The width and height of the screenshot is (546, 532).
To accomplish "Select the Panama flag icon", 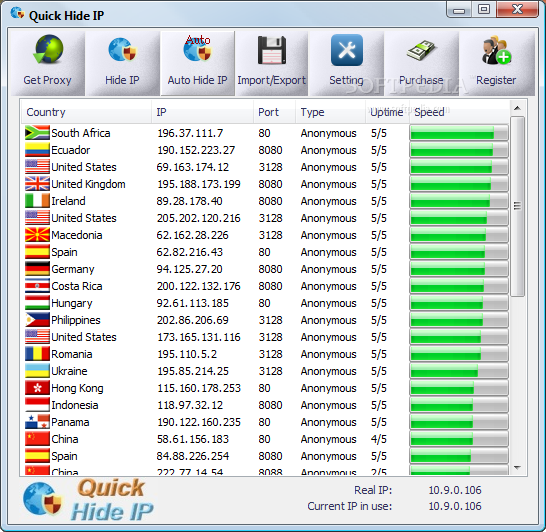I will tap(37, 422).
